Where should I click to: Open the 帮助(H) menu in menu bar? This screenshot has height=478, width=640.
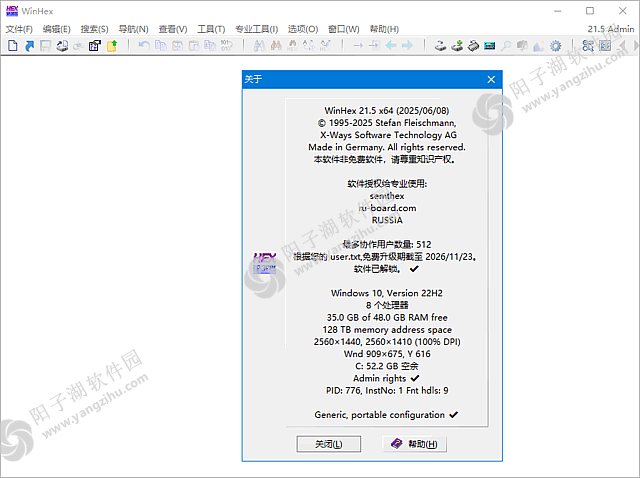(384, 29)
